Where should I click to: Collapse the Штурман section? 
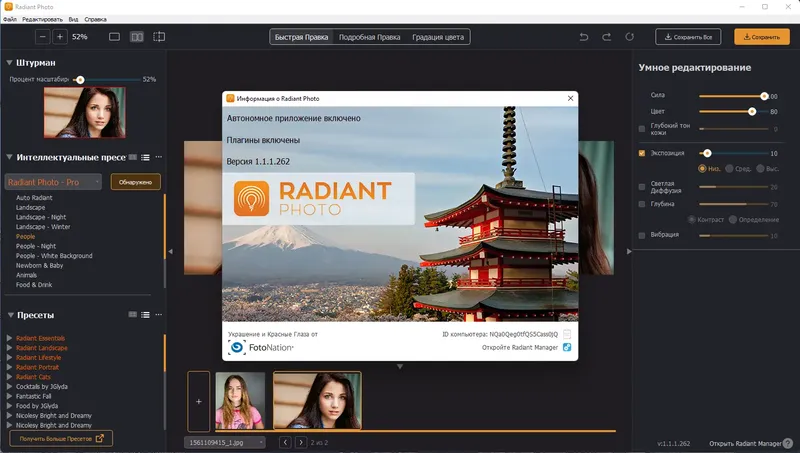pyautogui.click(x=9, y=62)
